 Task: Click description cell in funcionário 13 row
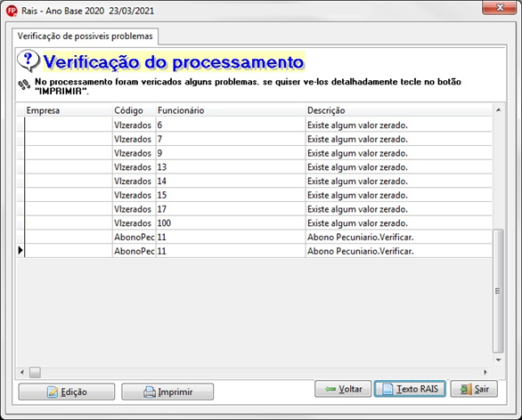click(398, 167)
